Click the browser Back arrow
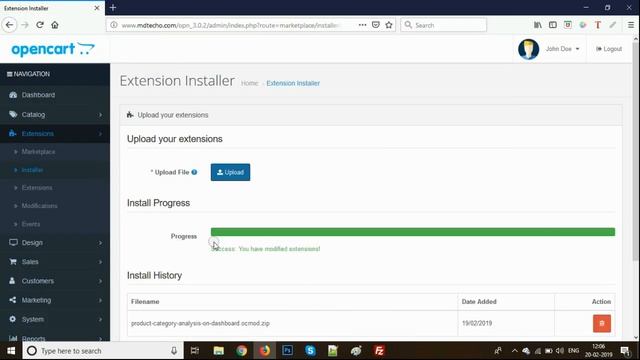This screenshot has width=640, height=360. 9,25
